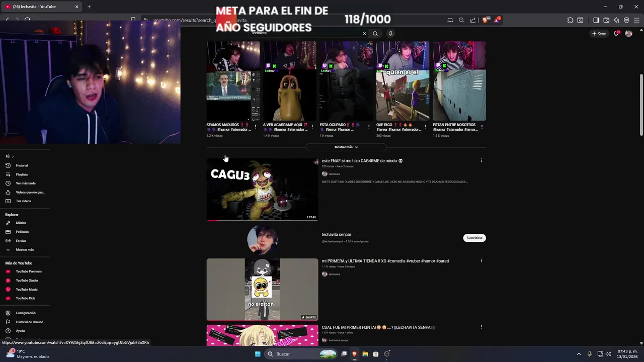Open Brave Wallet icon
The height and width of the screenshot is (362, 644).
pos(606,20)
